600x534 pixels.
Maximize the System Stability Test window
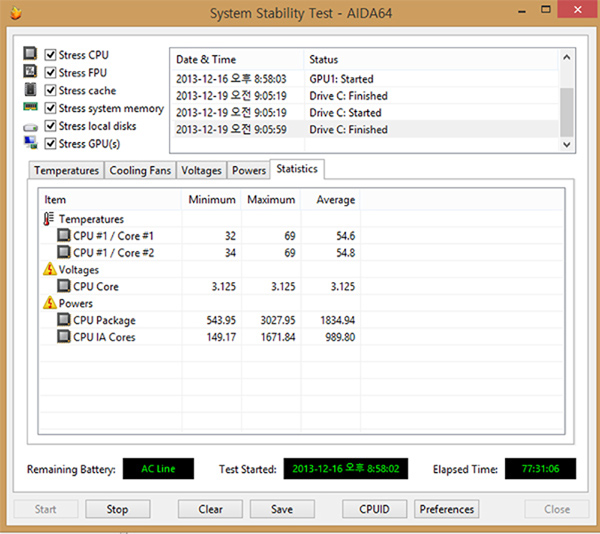pos(546,10)
